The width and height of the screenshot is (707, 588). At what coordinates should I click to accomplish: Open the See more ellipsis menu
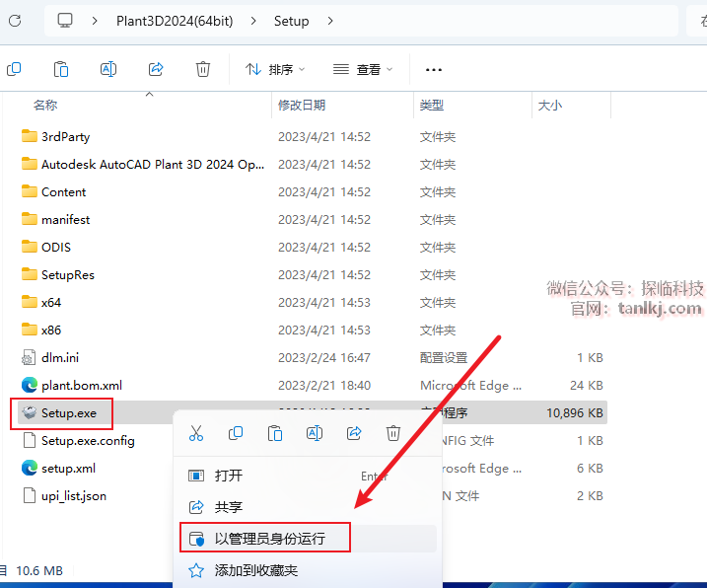(x=433, y=69)
